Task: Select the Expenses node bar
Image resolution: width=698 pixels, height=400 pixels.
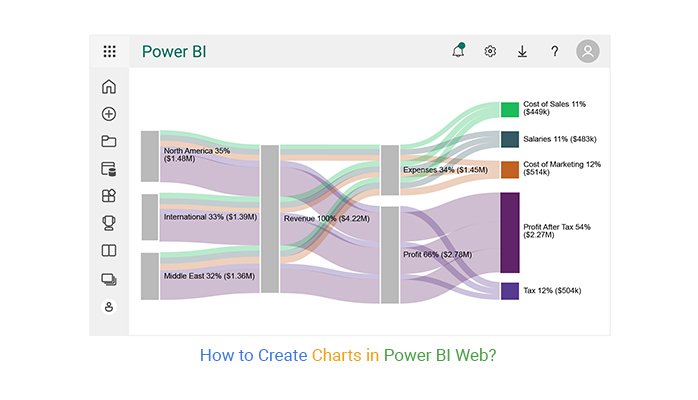Action: (390, 170)
